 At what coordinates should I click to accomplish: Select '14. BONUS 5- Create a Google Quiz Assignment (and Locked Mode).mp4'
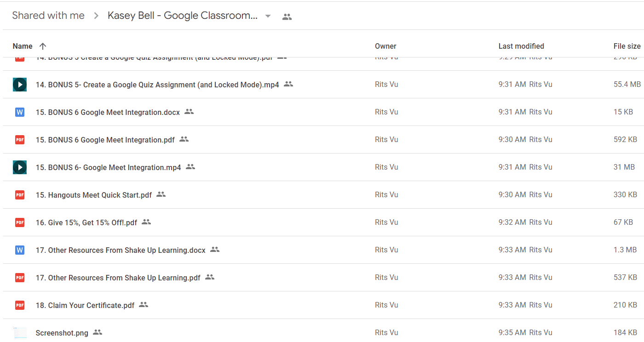tap(157, 85)
